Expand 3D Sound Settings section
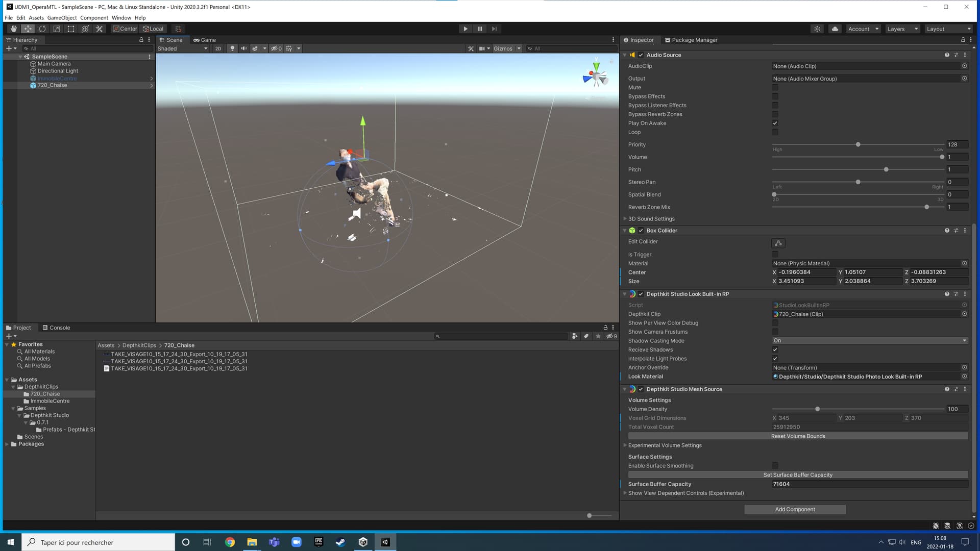Screen dimensions: 980x551 pos(651,219)
